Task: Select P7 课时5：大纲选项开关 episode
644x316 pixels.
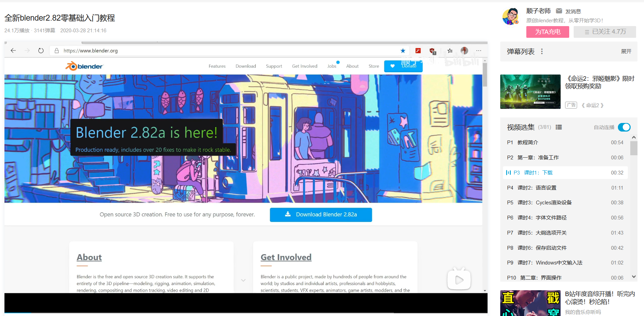Action: [x=565, y=233]
